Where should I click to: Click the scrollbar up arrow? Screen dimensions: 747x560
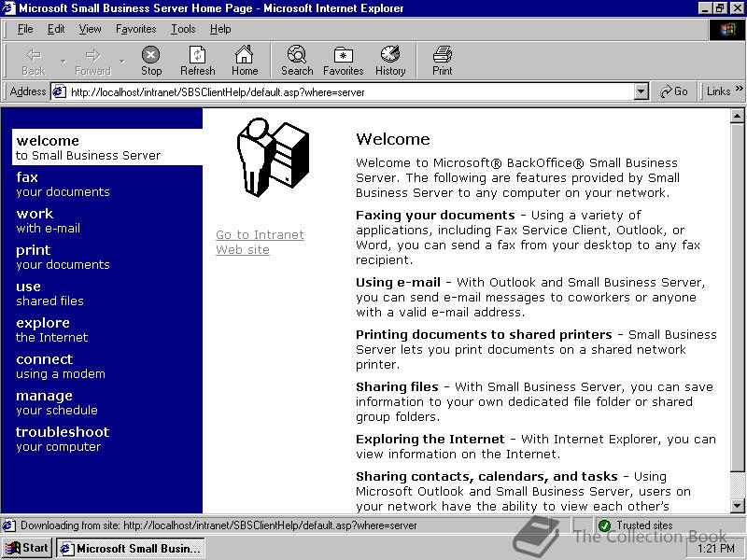coord(737,116)
